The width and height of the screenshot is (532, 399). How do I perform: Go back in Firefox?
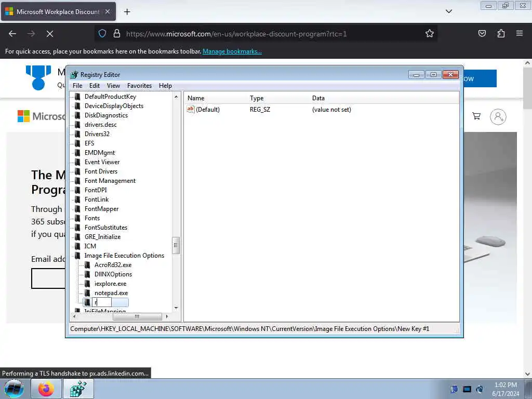click(x=12, y=34)
